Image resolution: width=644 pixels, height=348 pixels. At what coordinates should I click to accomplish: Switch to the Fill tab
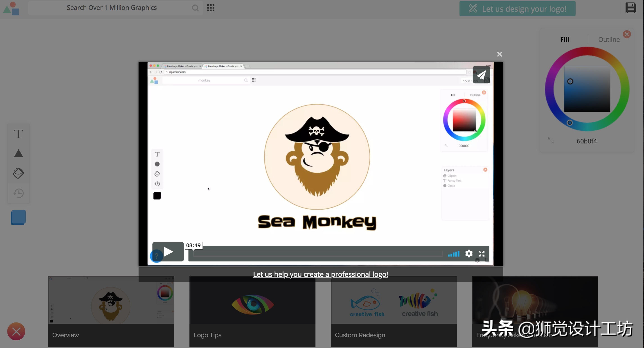point(565,39)
